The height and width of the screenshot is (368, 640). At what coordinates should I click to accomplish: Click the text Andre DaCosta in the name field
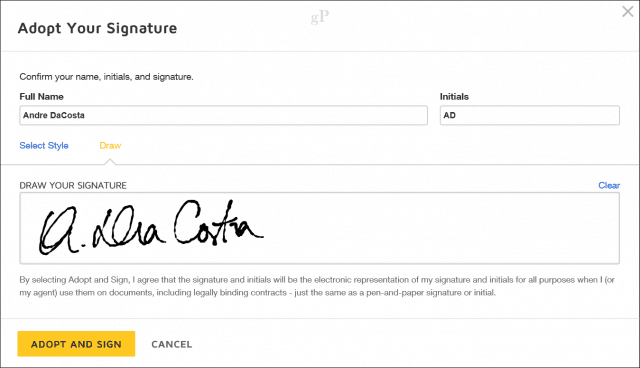(53, 115)
